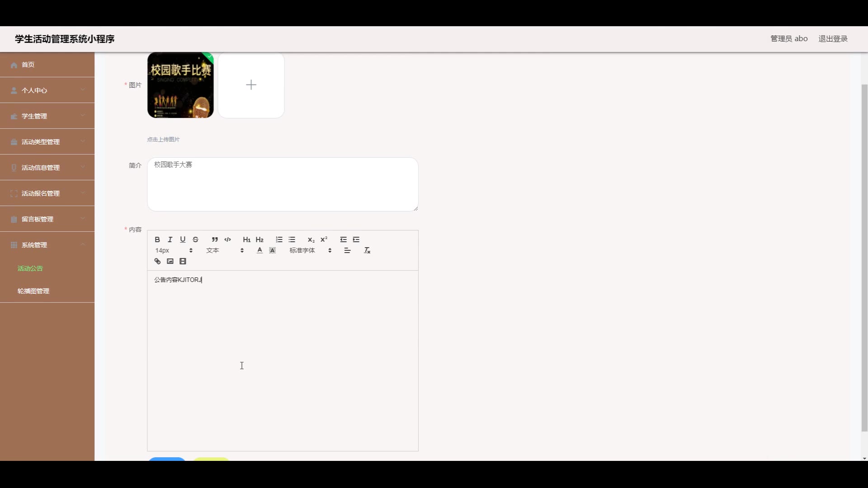Go to 首页 in the sidebar

(x=47, y=65)
